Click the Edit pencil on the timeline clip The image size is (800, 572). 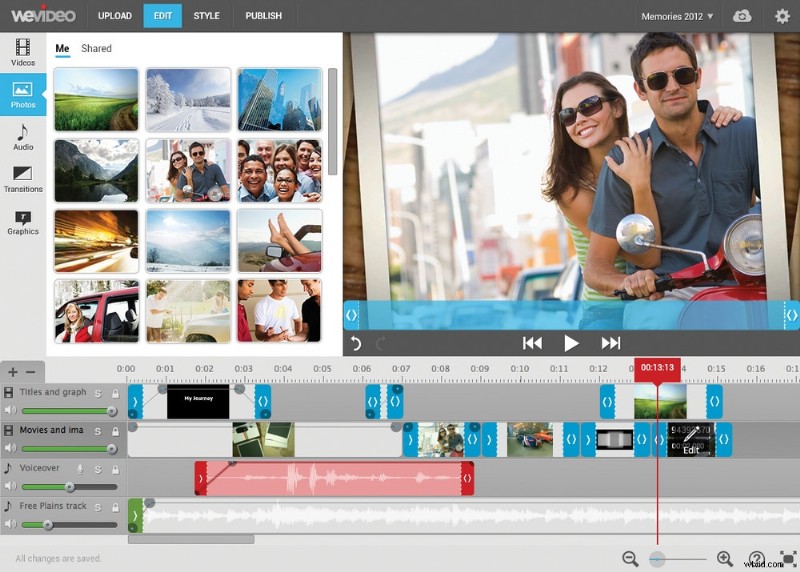click(x=690, y=440)
